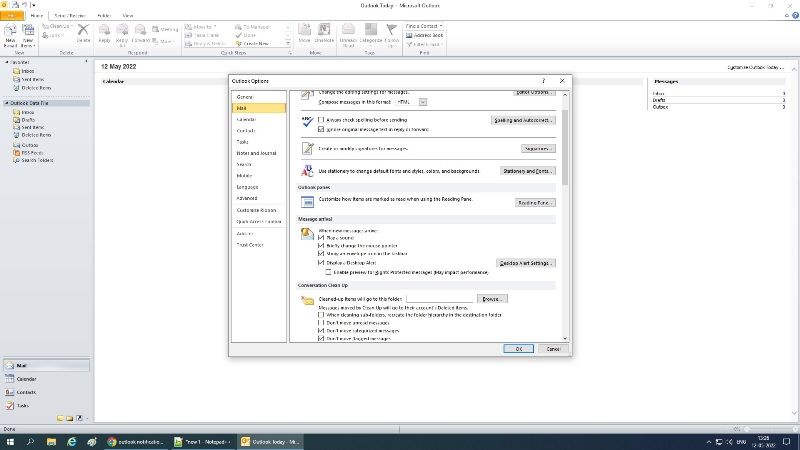Open the Address Book from ribbon
800x450 pixels.
[424, 35]
